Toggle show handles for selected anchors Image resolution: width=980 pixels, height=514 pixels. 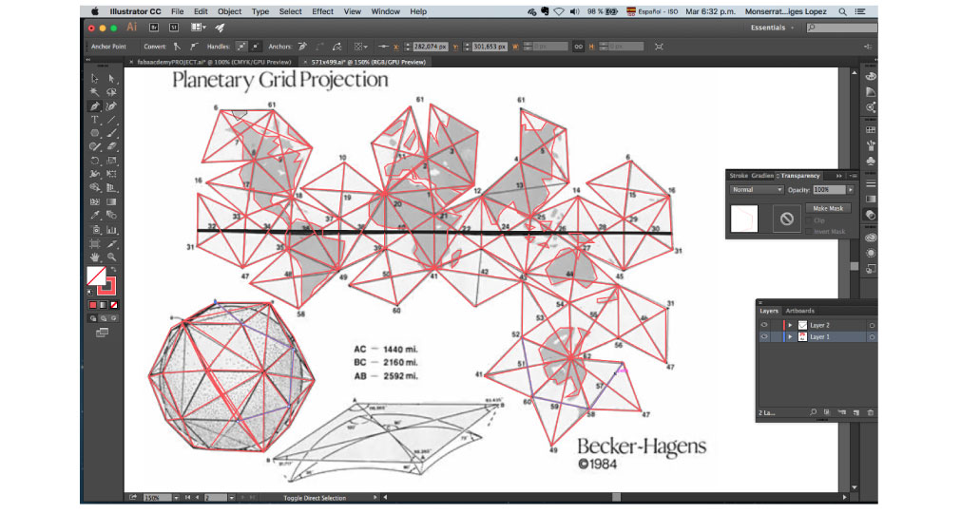(x=241, y=47)
